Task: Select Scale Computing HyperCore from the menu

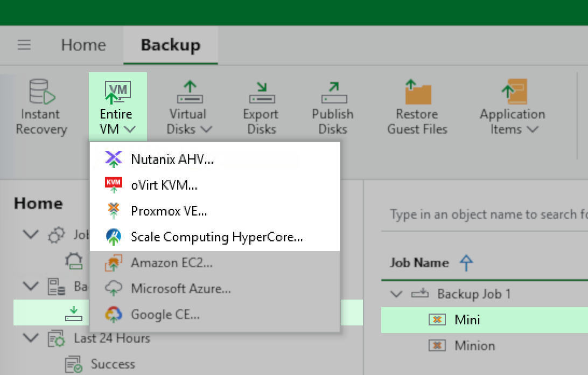Action: [217, 237]
